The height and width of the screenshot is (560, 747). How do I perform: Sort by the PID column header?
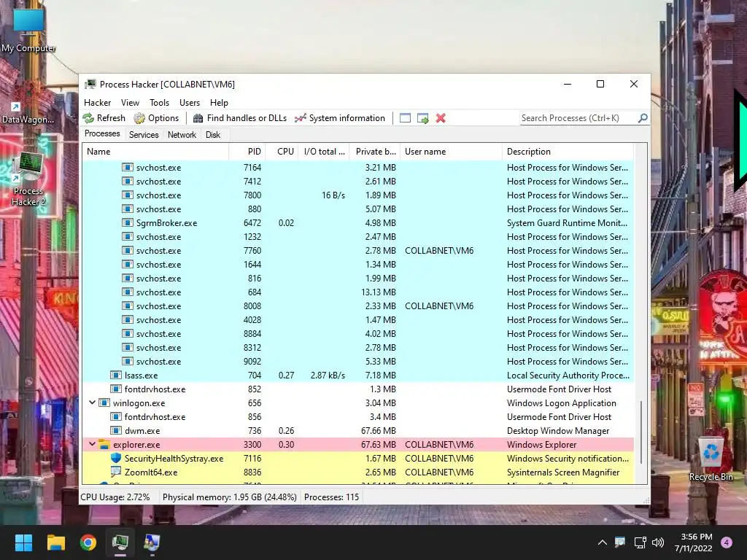[247, 152]
